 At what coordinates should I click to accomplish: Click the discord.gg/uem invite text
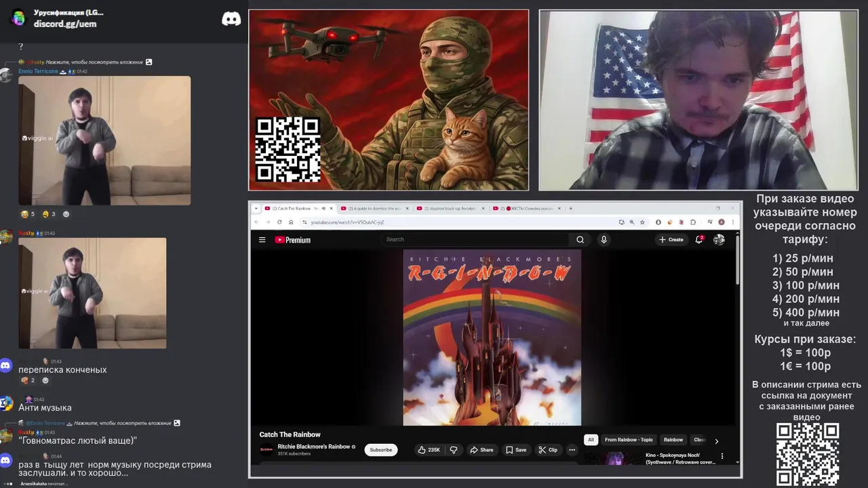tap(65, 24)
